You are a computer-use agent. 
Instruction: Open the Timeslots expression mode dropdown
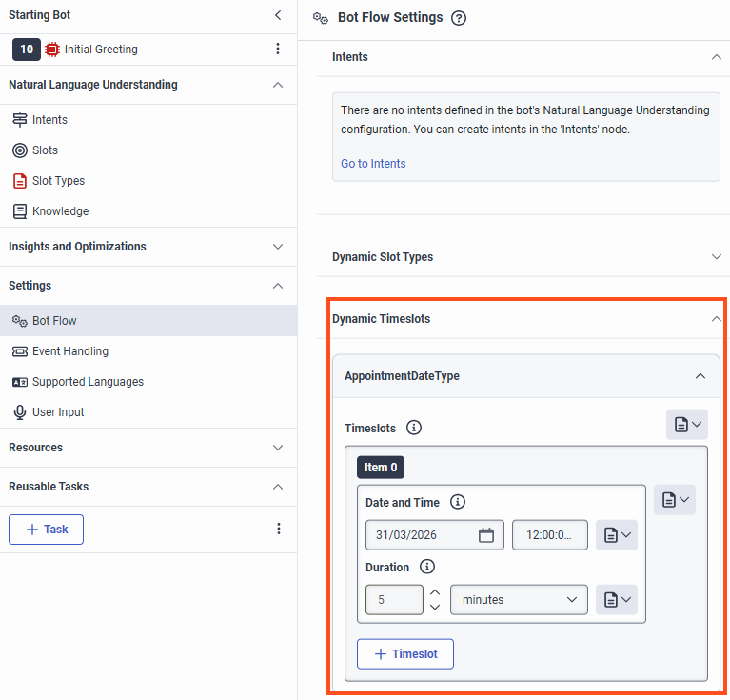(x=687, y=425)
